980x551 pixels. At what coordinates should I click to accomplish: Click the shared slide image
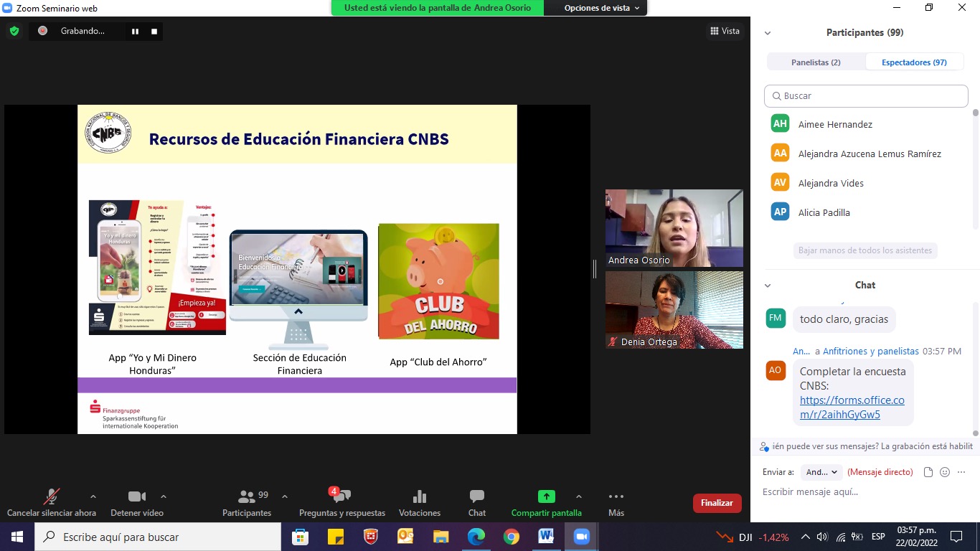point(297,269)
